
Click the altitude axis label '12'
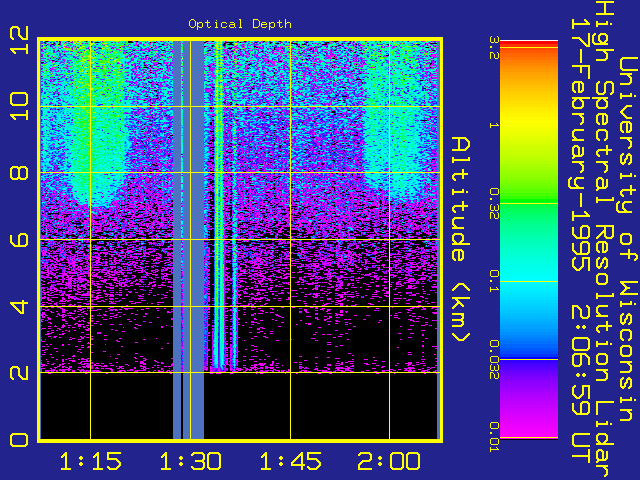[19, 40]
